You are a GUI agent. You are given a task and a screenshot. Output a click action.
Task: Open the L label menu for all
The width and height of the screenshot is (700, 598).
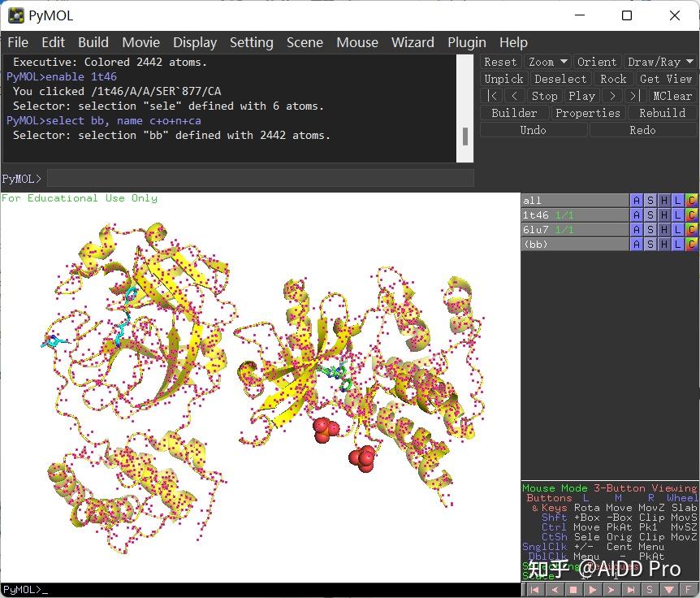point(678,201)
